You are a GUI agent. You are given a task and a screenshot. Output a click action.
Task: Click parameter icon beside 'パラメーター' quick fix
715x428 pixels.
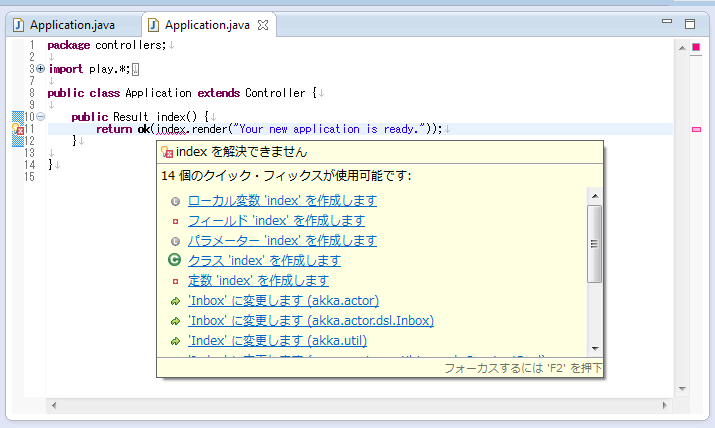coord(175,242)
